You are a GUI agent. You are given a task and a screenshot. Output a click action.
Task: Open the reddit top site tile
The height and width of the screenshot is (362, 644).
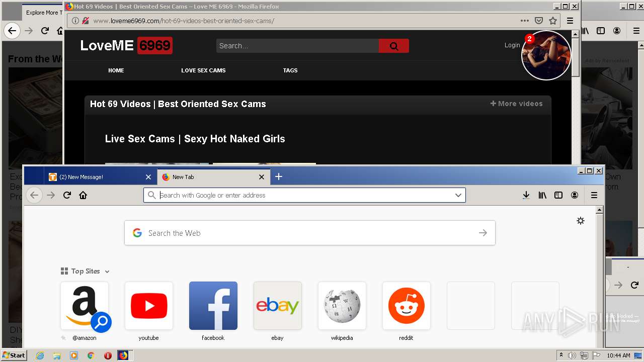pos(407,306)
